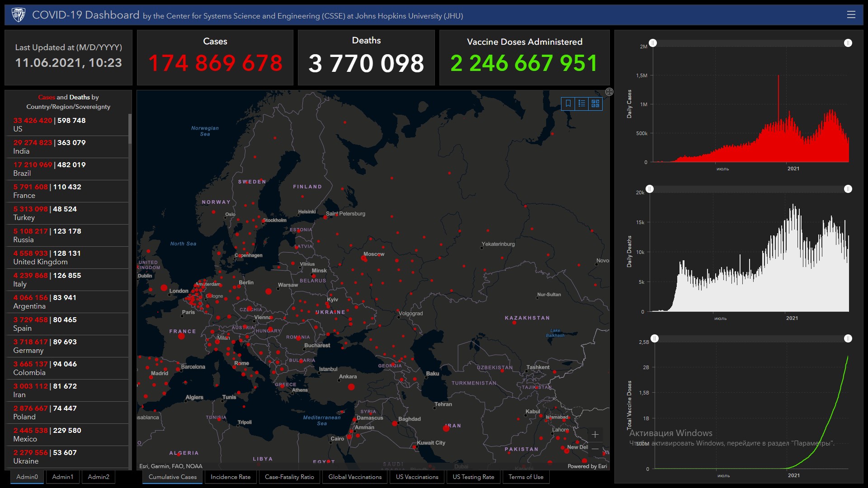
Task: Open the basemap gallery grid
Action: [595, 103]
